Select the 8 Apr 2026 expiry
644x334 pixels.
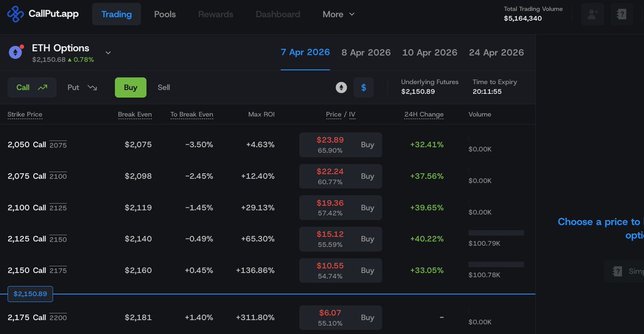366,53
